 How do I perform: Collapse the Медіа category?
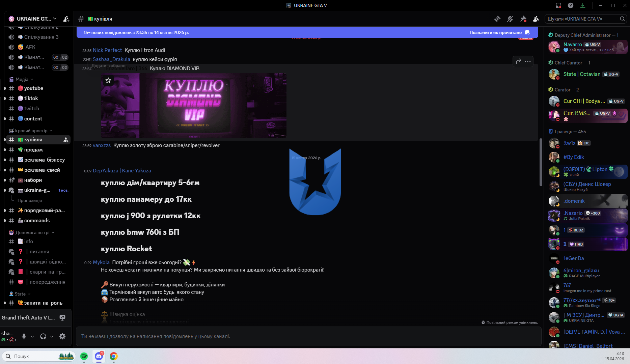click(21, 79)
